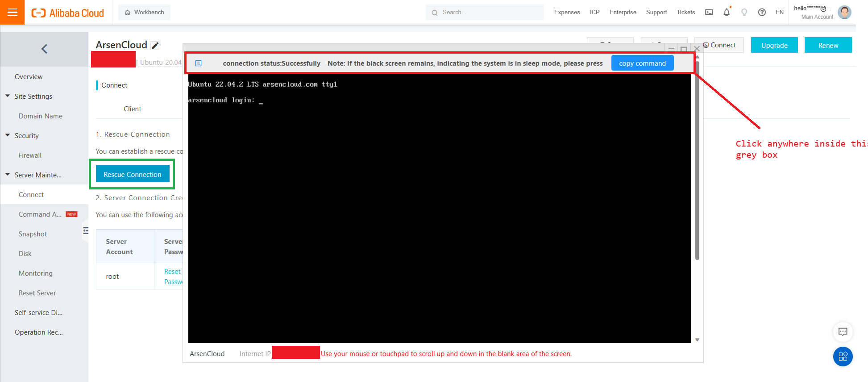Click the terminal window vertical scrollbar thumb
The width and height of the screenshot is (868, 382).
point(697,161)
